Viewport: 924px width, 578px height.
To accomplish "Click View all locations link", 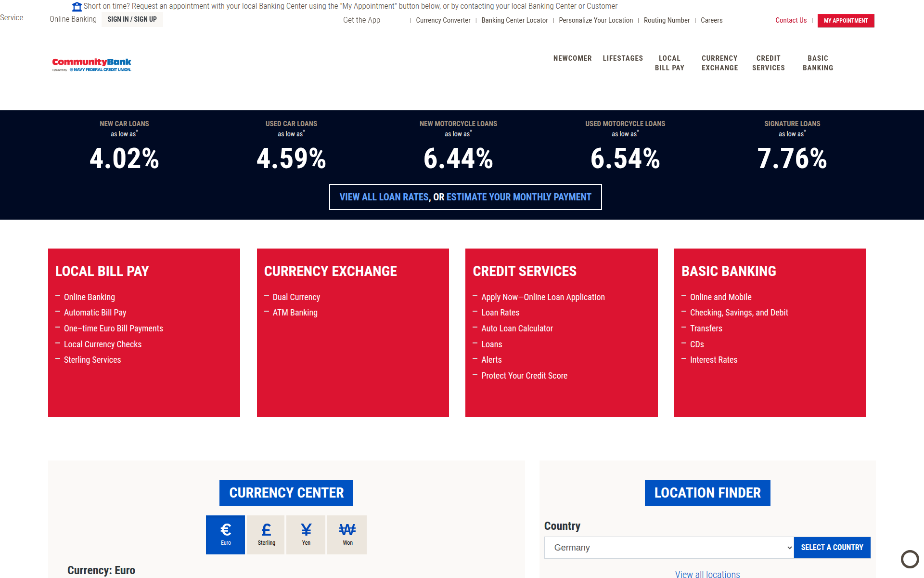I will pyautogui.click(x=707, y=574).
